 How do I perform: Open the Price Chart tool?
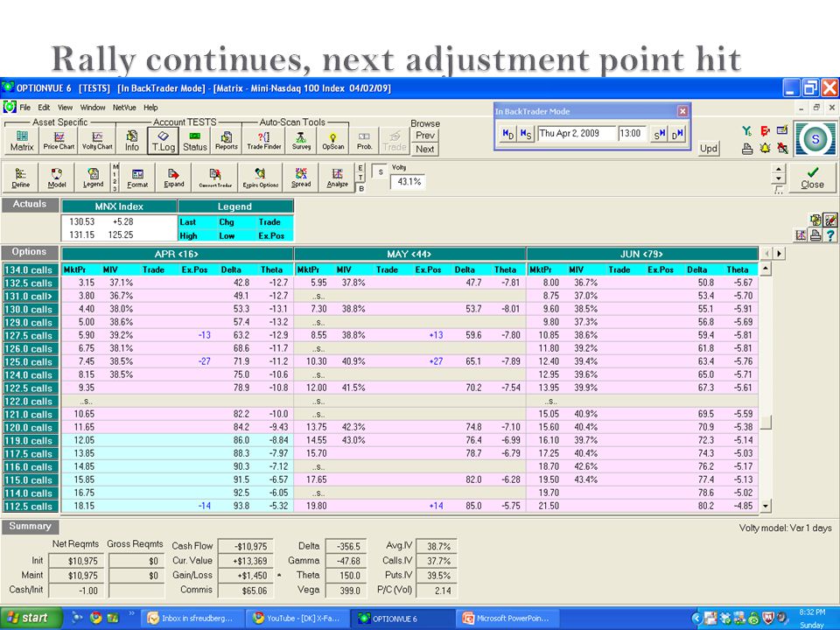59,141
